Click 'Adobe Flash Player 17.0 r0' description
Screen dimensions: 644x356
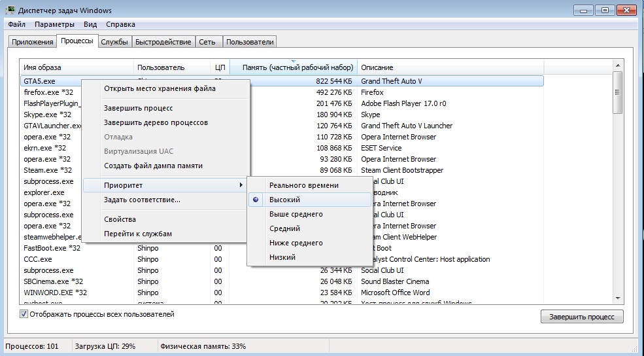pos(403,103)
